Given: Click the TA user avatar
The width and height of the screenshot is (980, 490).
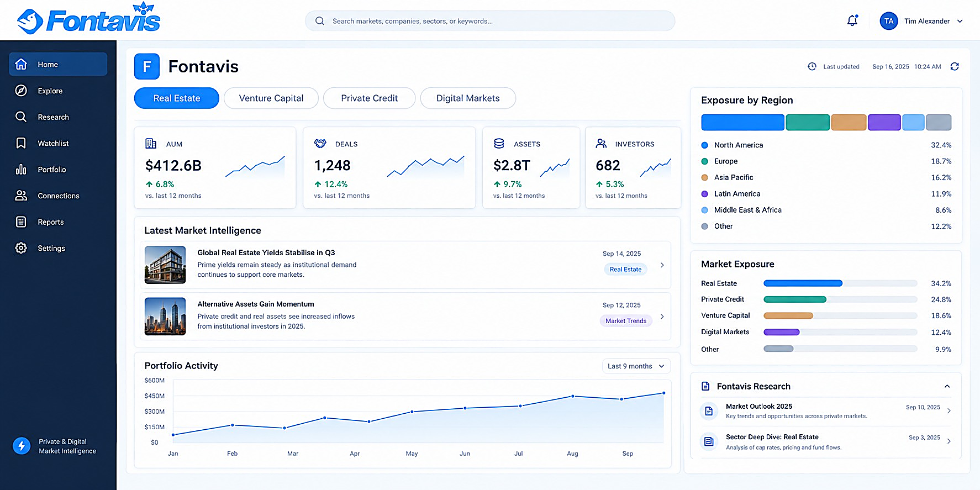Looking at the screenshot, I should [x=889, y=21].
